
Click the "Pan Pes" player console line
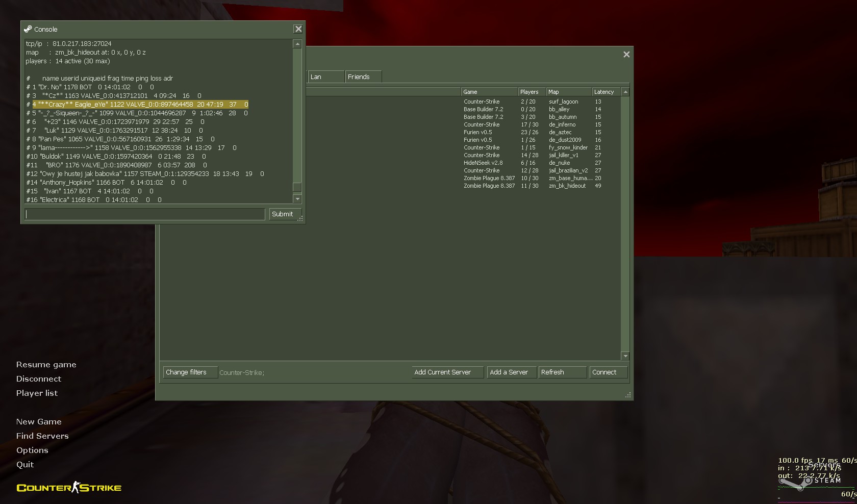[120, 139]
